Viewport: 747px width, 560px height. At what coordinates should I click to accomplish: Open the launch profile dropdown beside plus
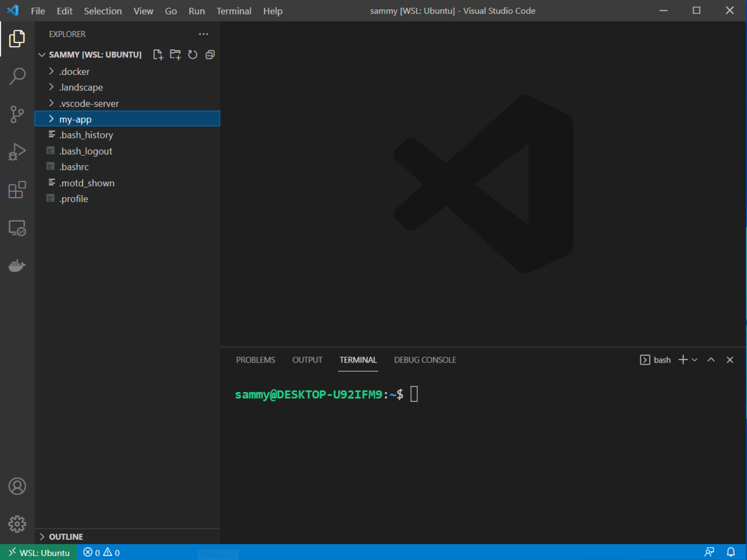tap(694, 360)
